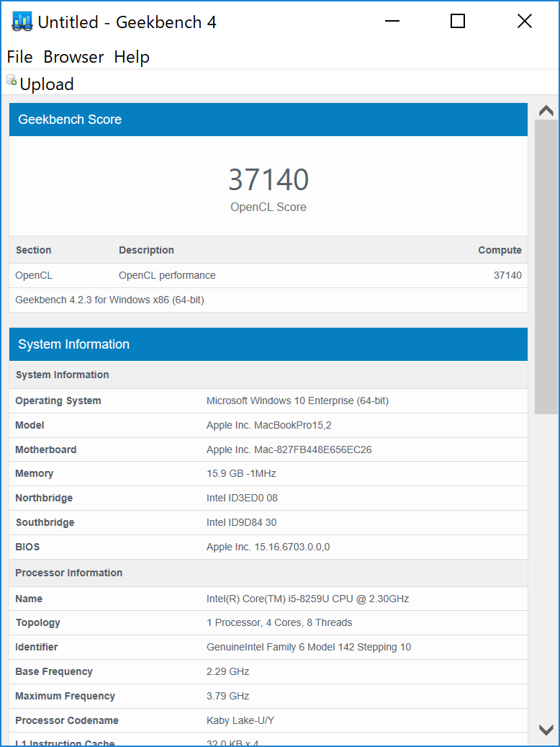Click 'Intel ID3ED0 08' Northbridge value
Screen dimensions: 560x747
242,498
